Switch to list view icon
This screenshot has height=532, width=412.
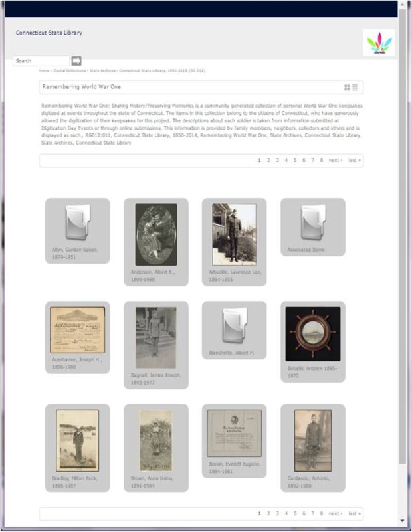pos(355,88)
